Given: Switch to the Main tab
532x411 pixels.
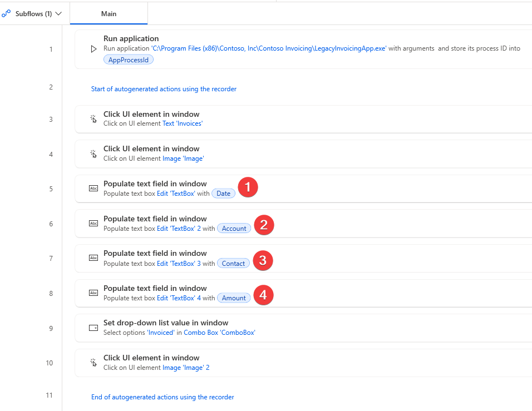Looking at the screenshot, I should coord(109,13).
